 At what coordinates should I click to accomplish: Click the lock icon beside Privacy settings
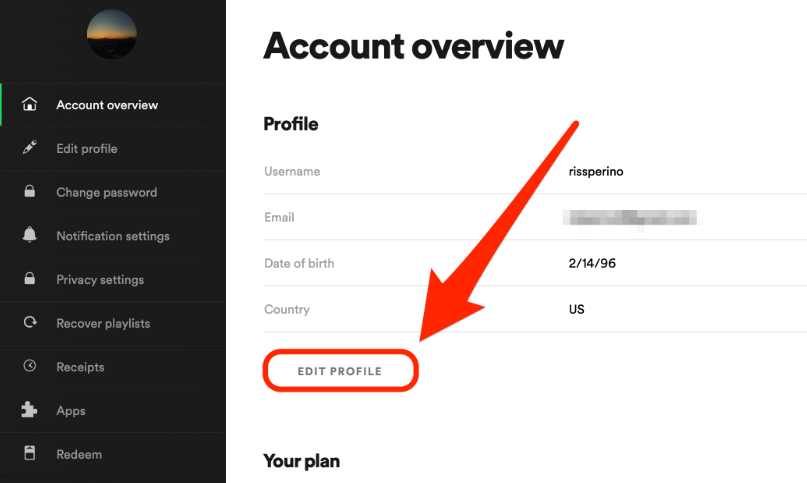[x=29, y=279]
